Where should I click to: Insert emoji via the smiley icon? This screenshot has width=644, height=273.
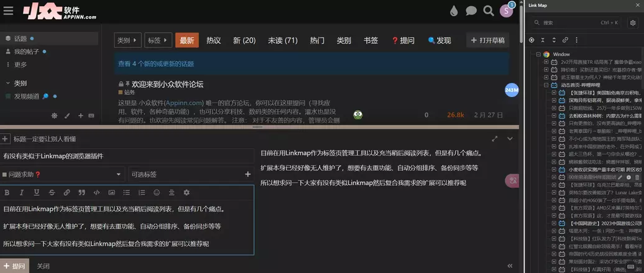coord(156,193)
